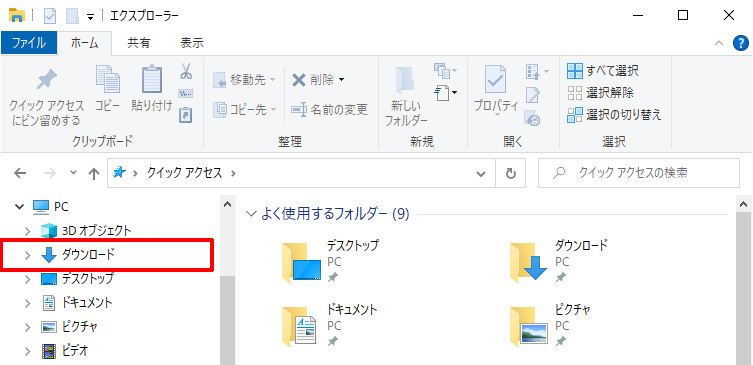Click the 名前の変更 button
Viewport: 753px width, 365px height.
point(329,110)
